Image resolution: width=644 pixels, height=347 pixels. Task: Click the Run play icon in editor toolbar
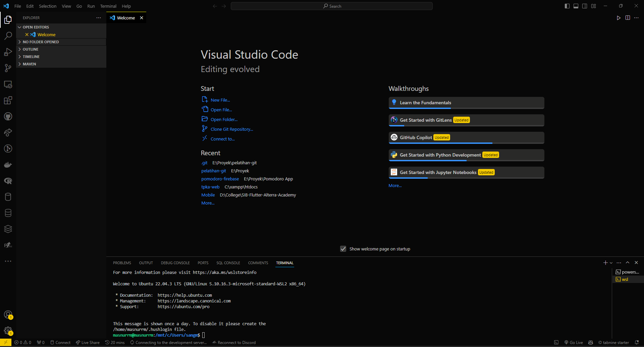click(x=619, y=18)
